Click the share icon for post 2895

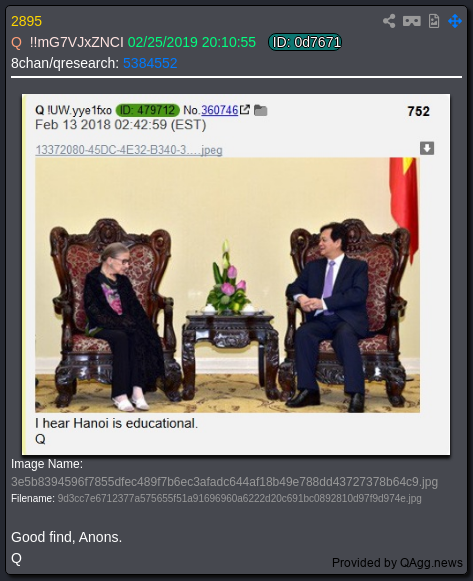click(x=389, y=21)
